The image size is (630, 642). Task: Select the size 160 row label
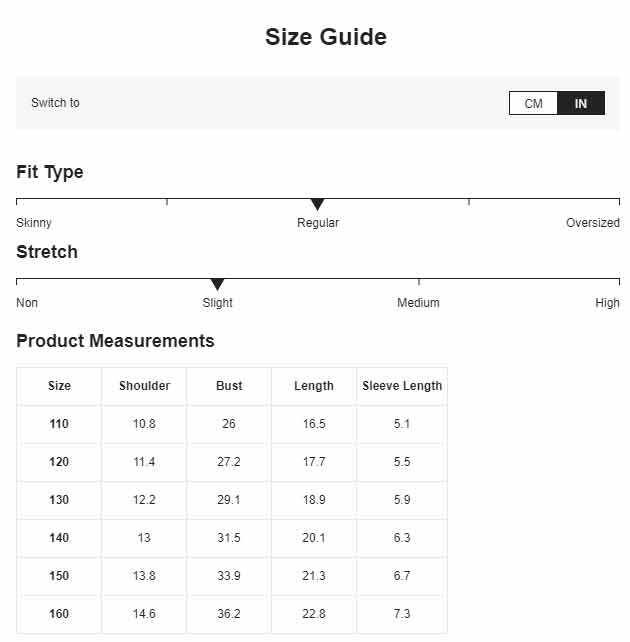coord(59,614)
